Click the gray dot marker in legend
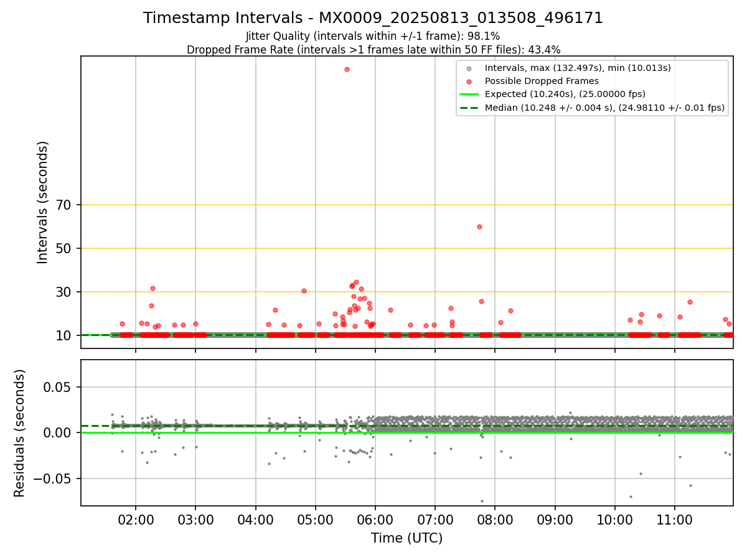 click(x=469, y=68)
